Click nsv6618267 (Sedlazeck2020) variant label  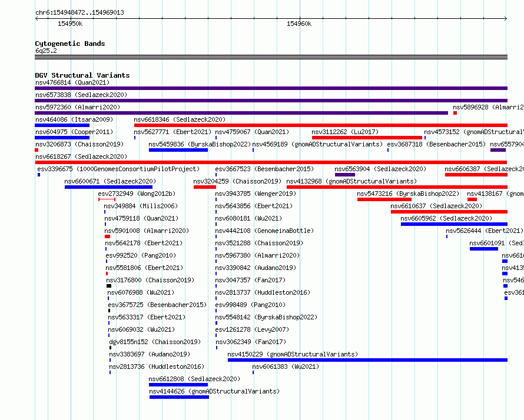tap(81, 156)
